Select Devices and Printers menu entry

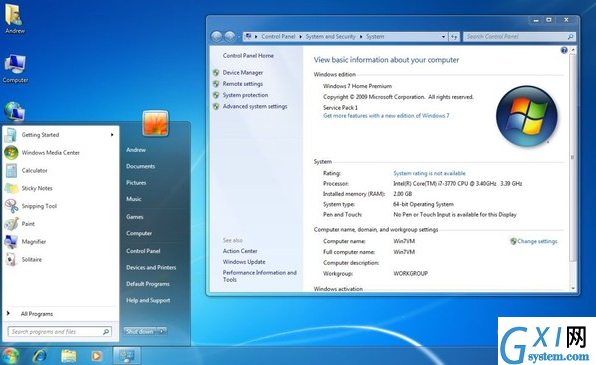[x=151, y=267]
